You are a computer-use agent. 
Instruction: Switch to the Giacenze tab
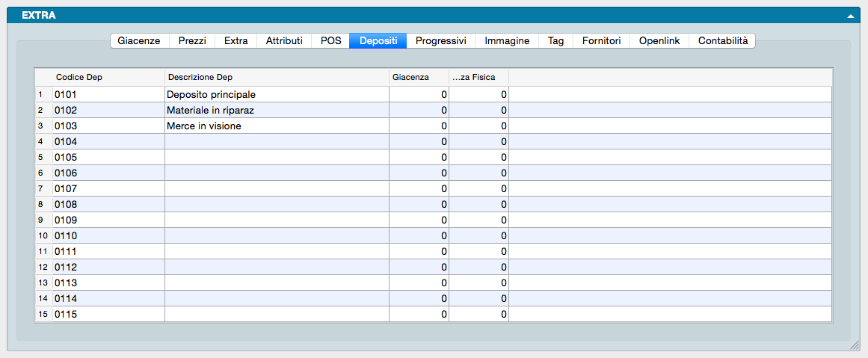click(x=139, y=41)
